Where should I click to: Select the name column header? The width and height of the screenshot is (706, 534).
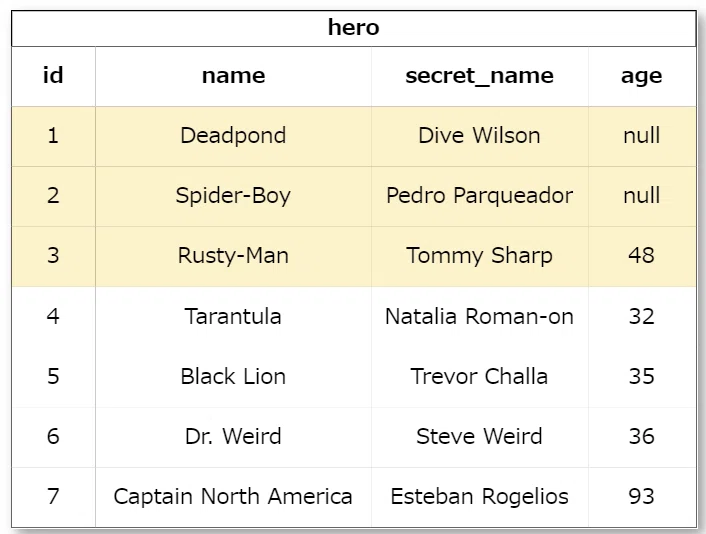pyautogui.click(x=233, y=76)
